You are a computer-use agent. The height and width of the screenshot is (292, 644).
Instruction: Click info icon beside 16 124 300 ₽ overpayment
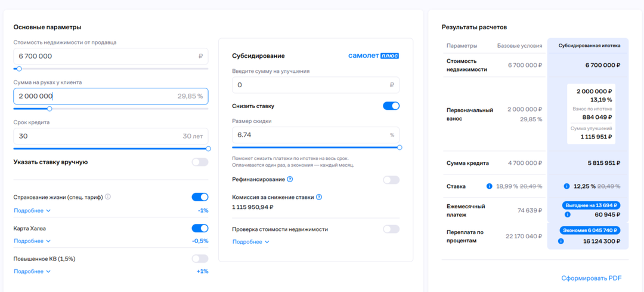(x=560, y=241)
